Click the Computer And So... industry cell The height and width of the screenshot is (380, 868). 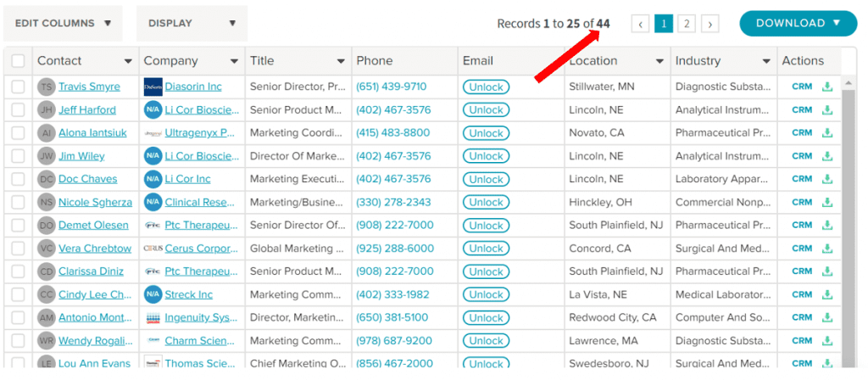click(x=723, y=318)
